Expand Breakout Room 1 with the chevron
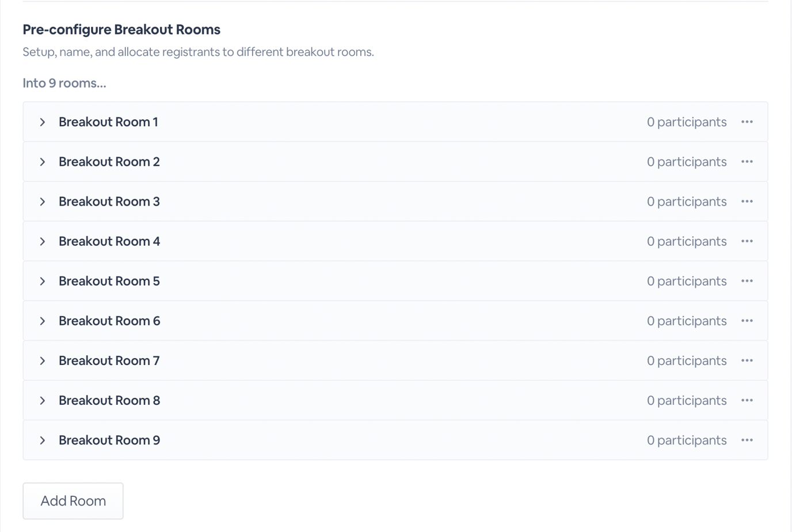 pos(43,122)
